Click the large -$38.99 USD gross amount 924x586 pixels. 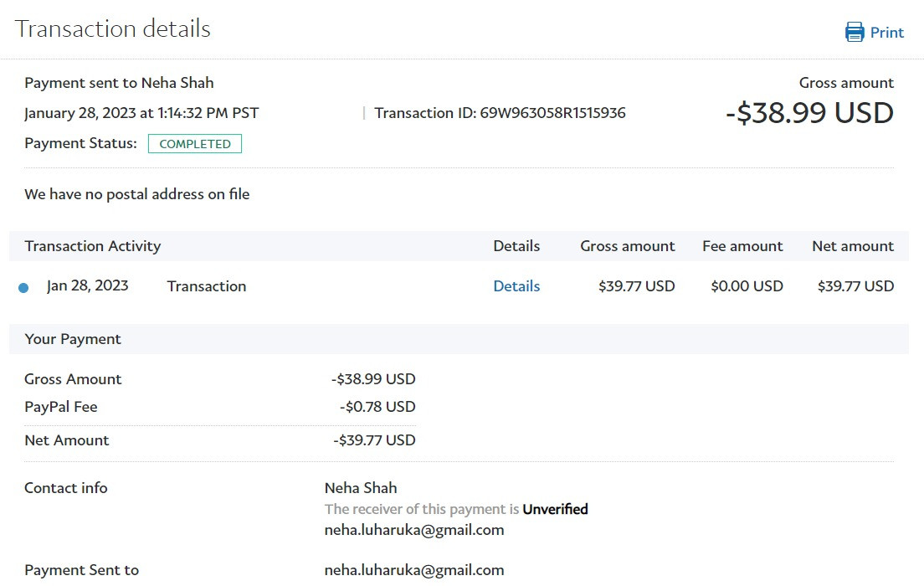tap(809, 113)
